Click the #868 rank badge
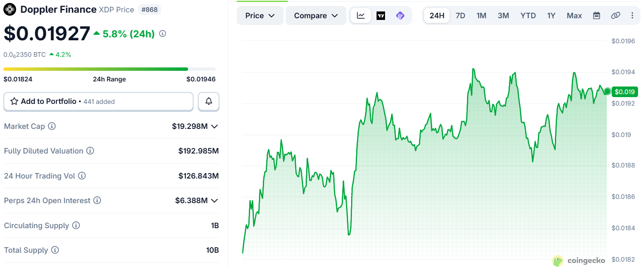This screenshot has height=268, width=644. point(149,9)
